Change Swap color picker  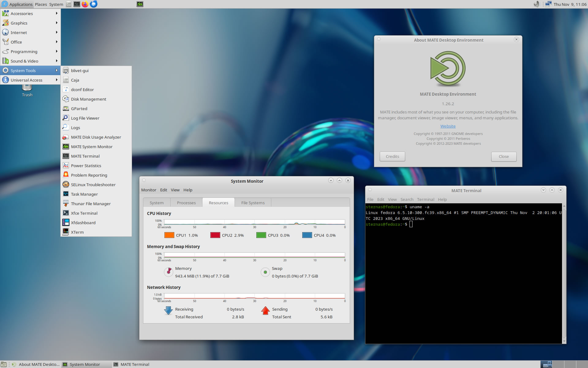265,272
